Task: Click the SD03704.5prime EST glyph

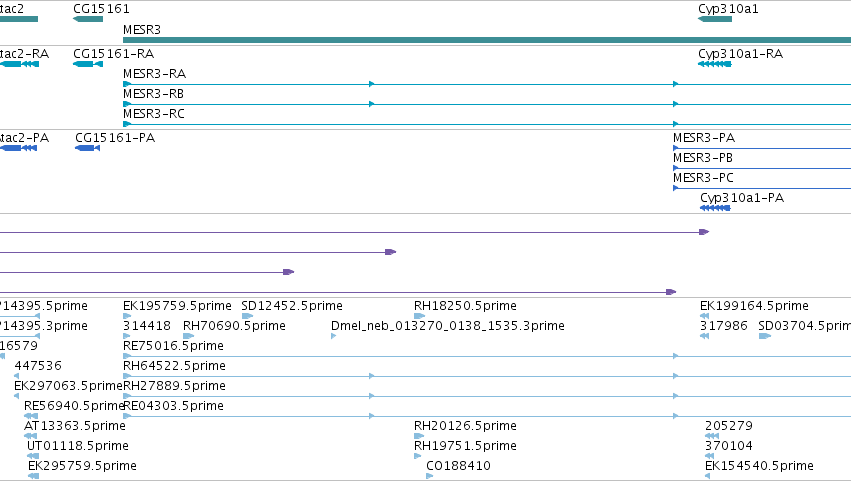Action: point(765,336)
